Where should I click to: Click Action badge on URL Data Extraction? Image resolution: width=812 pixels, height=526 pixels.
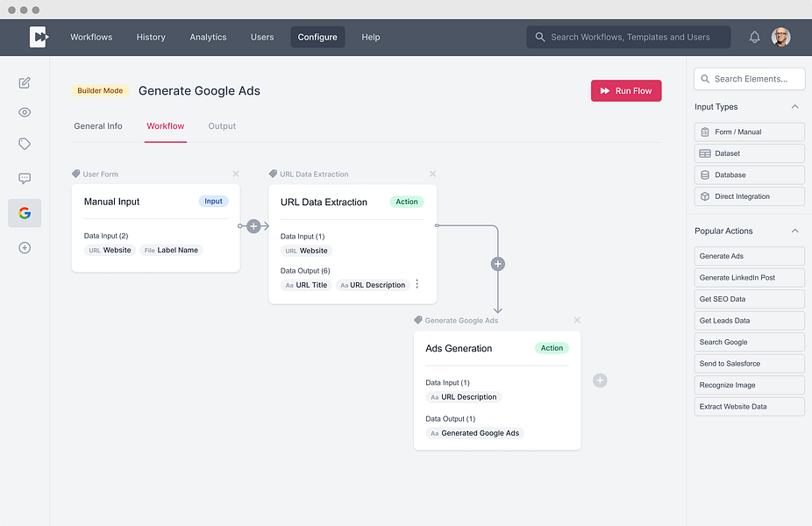pos(407,202)
